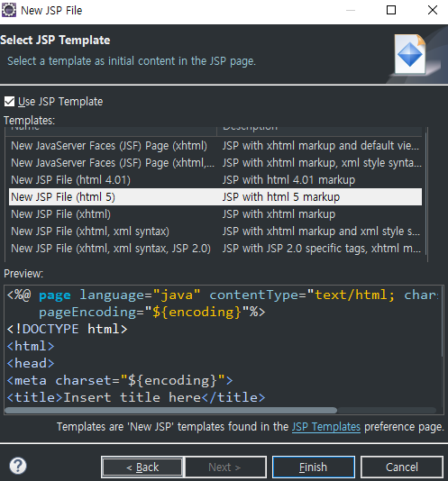Click description 'JSP with html 5 markup'
This screenshot has width=448, height=481.
point(281,197)
